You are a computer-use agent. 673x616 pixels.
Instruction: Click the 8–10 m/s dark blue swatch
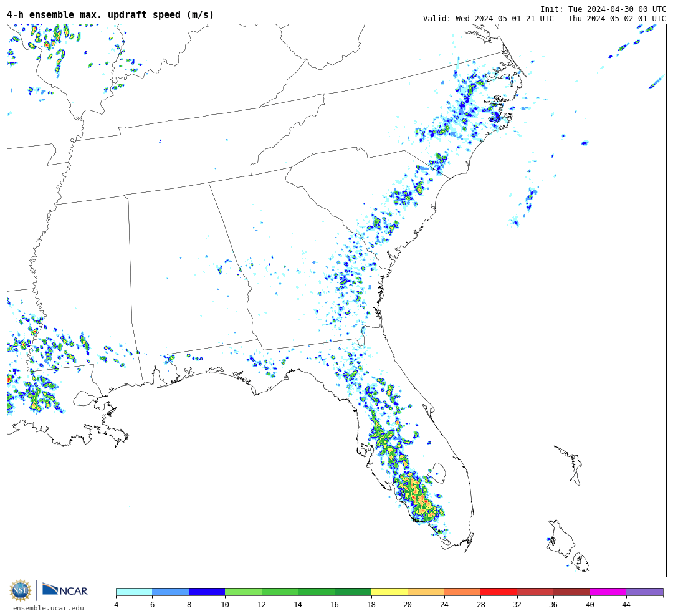click(207, 592)
